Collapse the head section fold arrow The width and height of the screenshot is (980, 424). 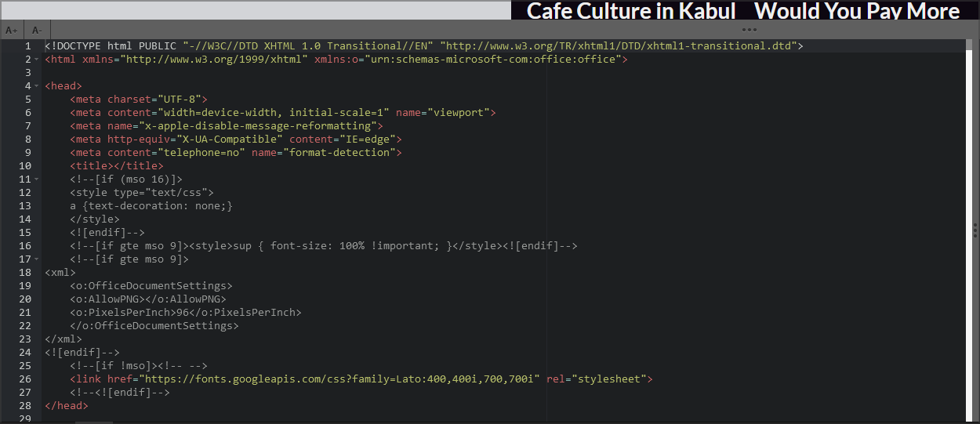(37, 86)
